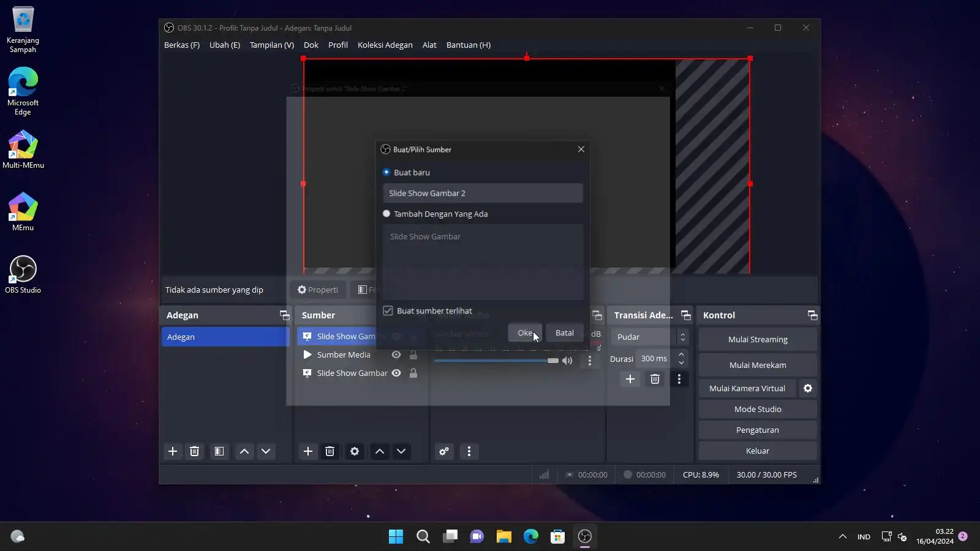Open Pengaturan settings button
Viewport: 980px width, 551px height.
pos(758,430)
